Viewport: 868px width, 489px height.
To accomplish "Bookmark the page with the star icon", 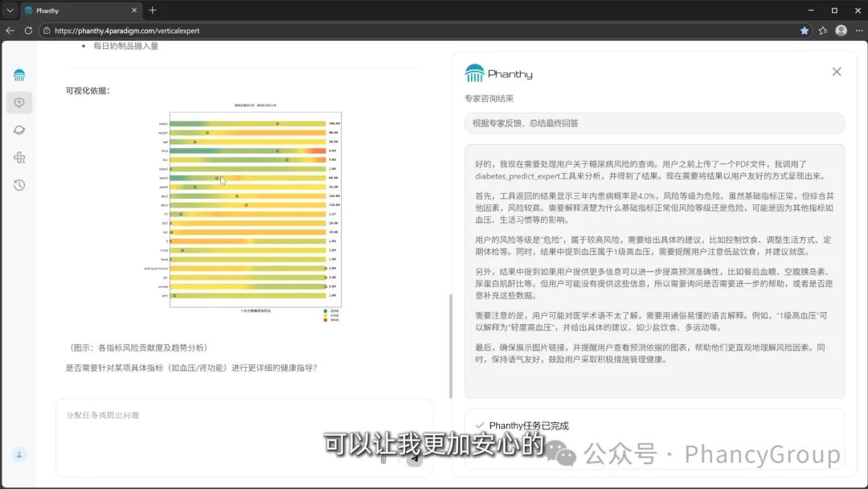I will [x=804, y=31].
